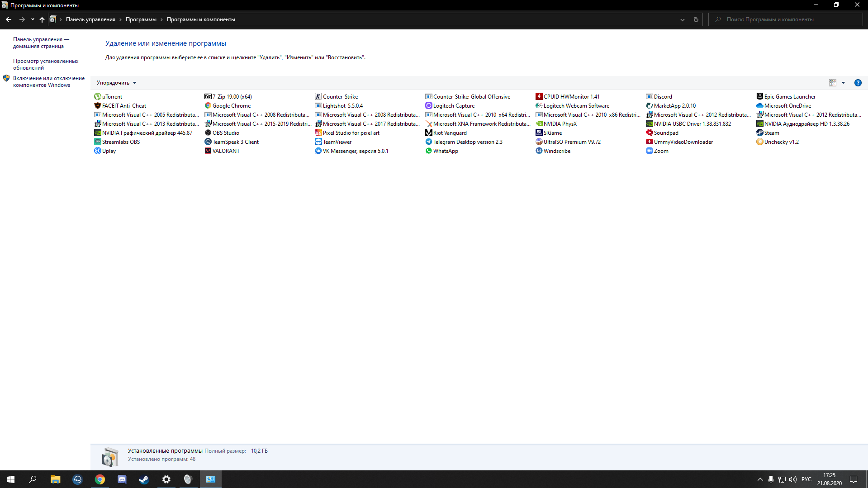This screenshot has width=868, height=488.
Task: Open address bar history dropdown
Action: (683, 19)
